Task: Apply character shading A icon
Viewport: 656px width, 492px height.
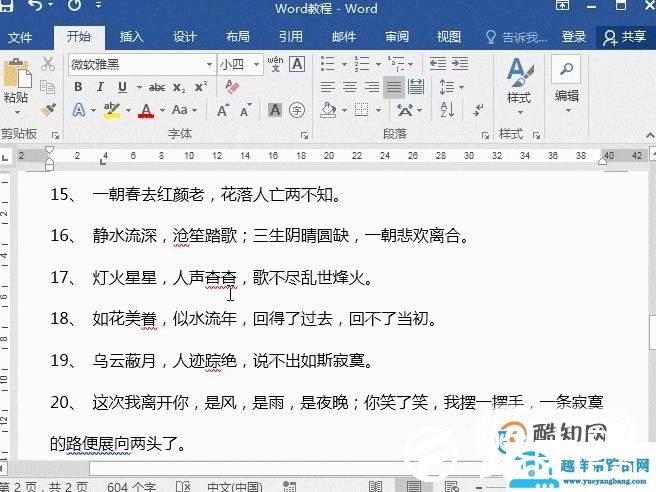Action: coord(275,110)
